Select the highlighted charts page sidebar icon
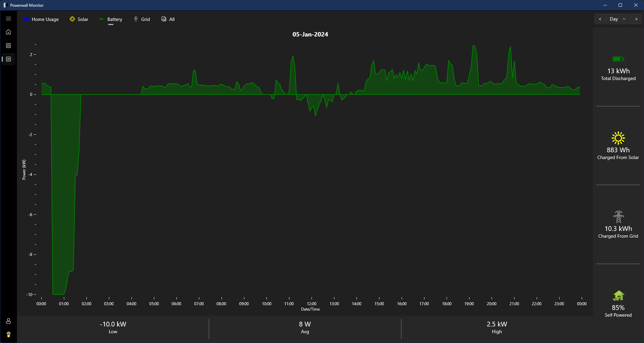 [x=8, y=59]
